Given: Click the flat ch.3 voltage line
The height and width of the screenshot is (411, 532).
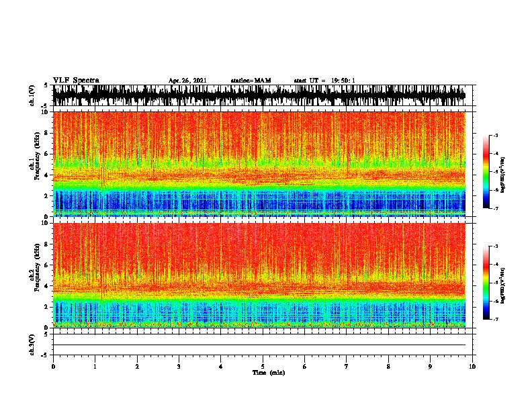Looking at the screenshot, I should pyautogui.click(x=259, y=345).
